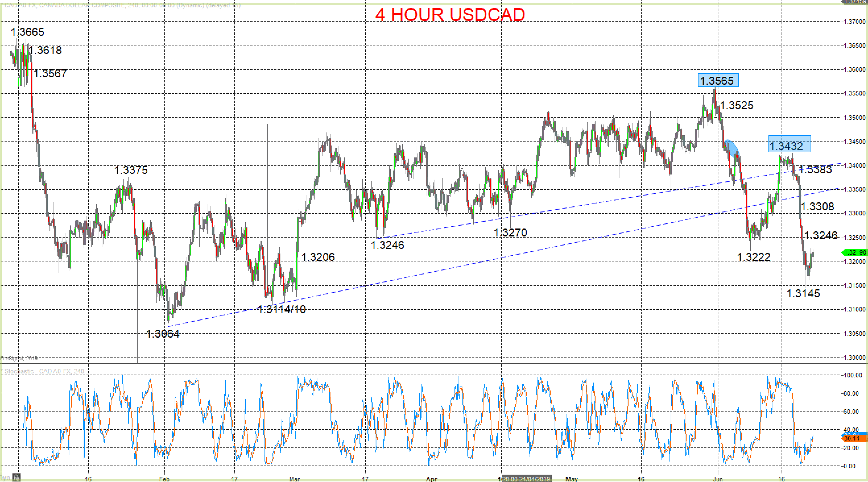Click 1.34000 on the price axis
Screen dimensions: 868x482
(x=854, y=165)
